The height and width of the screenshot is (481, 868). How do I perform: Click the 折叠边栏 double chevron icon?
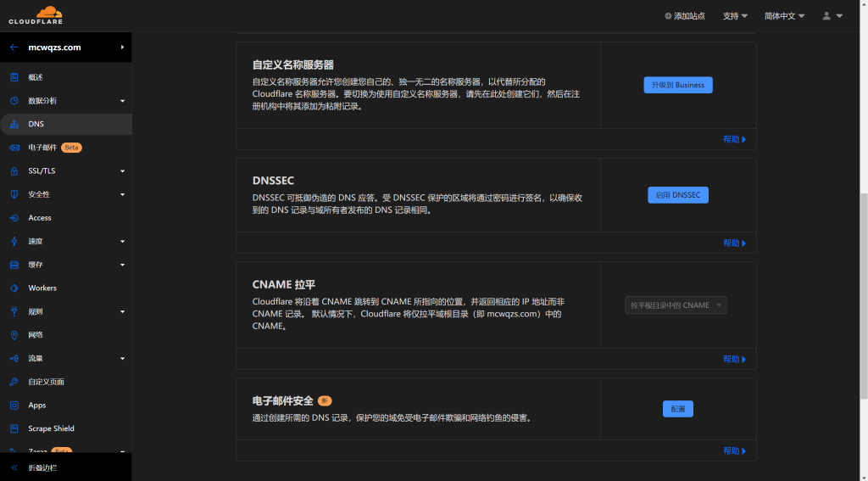(14, 467)
